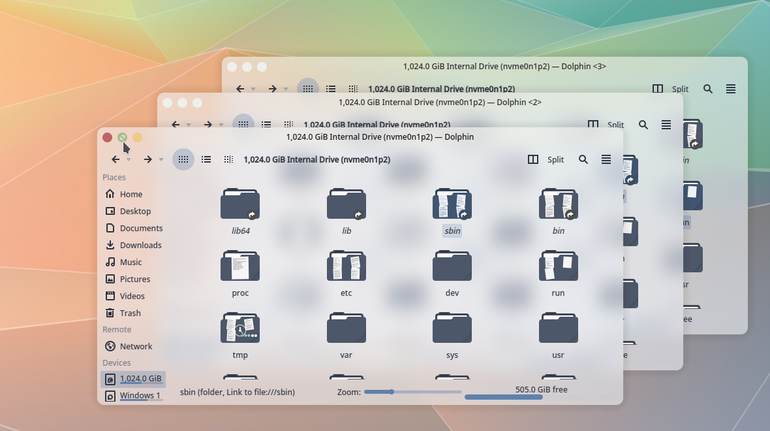Select the tmp folder icon
This screenshot has width=770, height=431.
pyautogui.click(x=240, y=328)
